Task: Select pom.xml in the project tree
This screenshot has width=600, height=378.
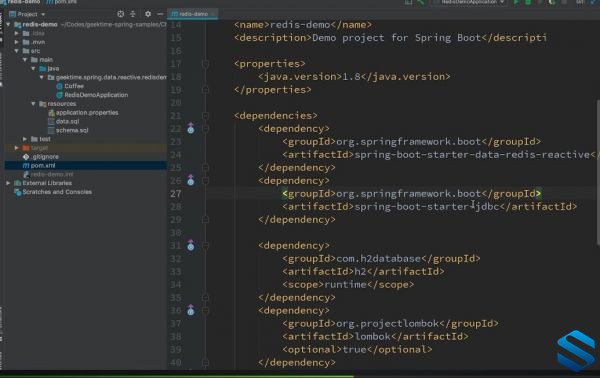Action: 43,165
